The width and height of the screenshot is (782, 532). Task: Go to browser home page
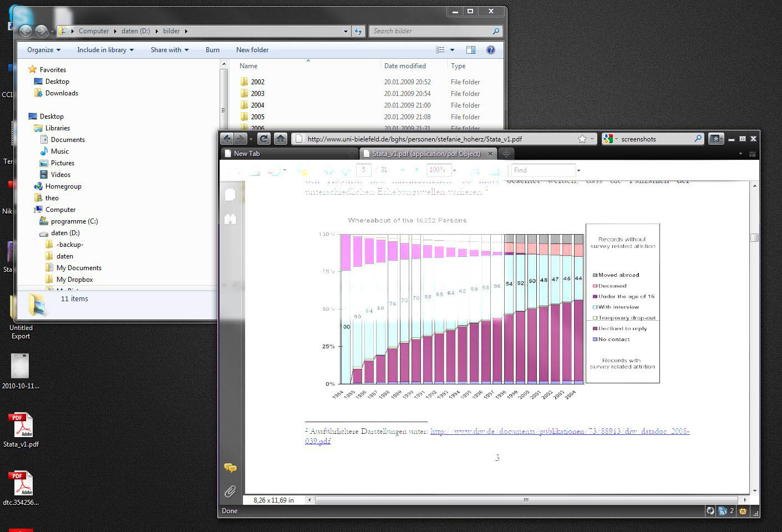pyautogui.click(x=281, y=139)
